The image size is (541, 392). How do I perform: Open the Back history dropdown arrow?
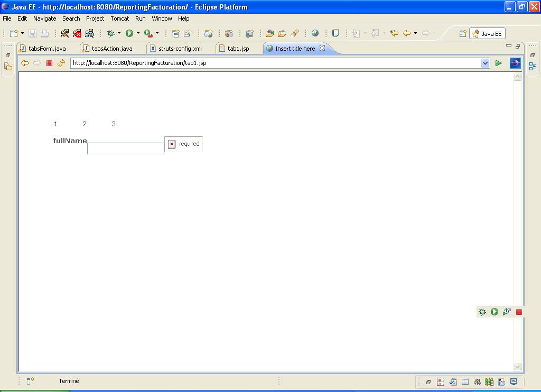click(415, 33)
